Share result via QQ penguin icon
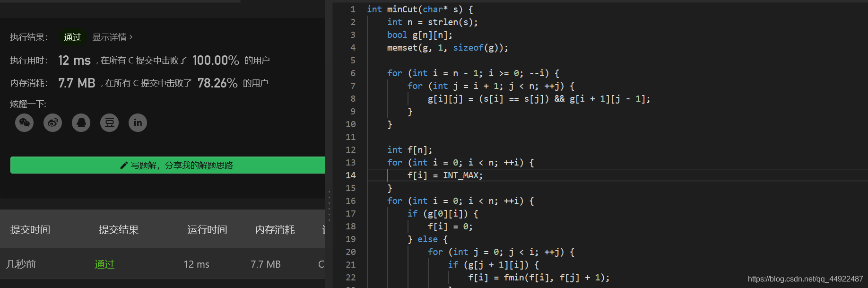This screenshot has height=288, width=868. pos(81,123)
